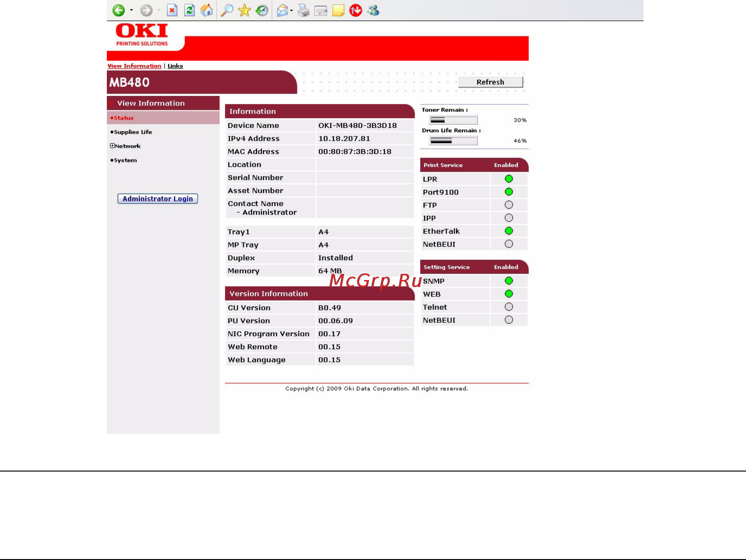Screen dimensions: 746x560
Task: Open Messenger with the two people icon
Action: click(x=373, y=10)
